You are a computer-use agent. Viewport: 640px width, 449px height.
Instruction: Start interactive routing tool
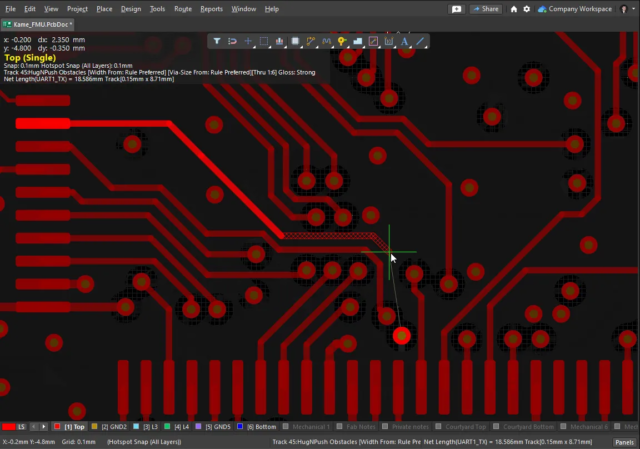click(x=311, y=41)
